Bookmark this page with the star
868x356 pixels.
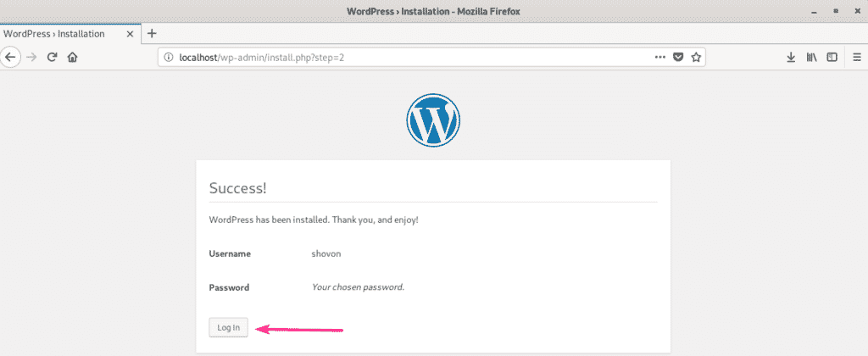coord(696,57)
